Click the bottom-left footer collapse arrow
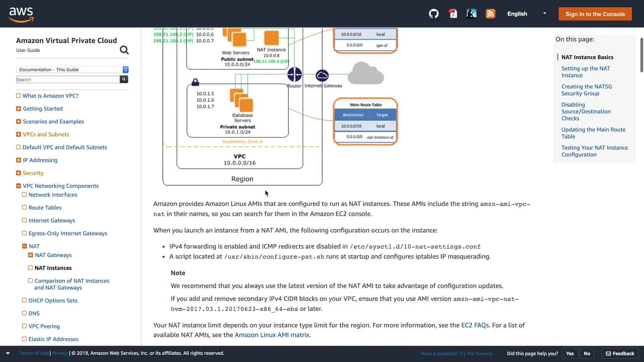The image size is (644, 362). coord(8,353)
